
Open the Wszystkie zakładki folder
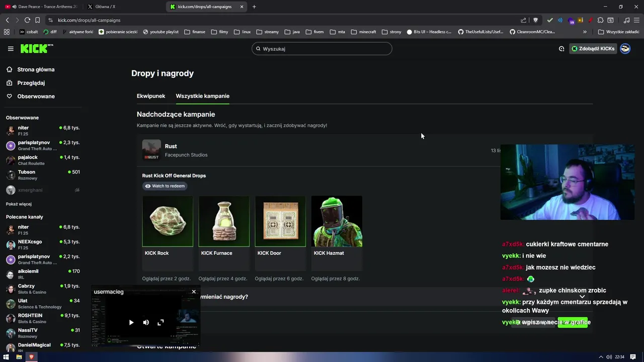(618, 32)
